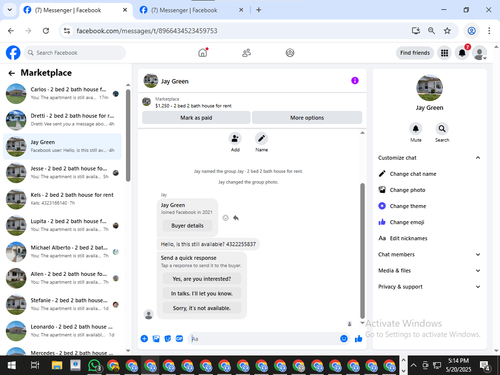Screen dimensions: 500x375
Task: Go back from Marketplace using arrow
Action: pos(12,73)
